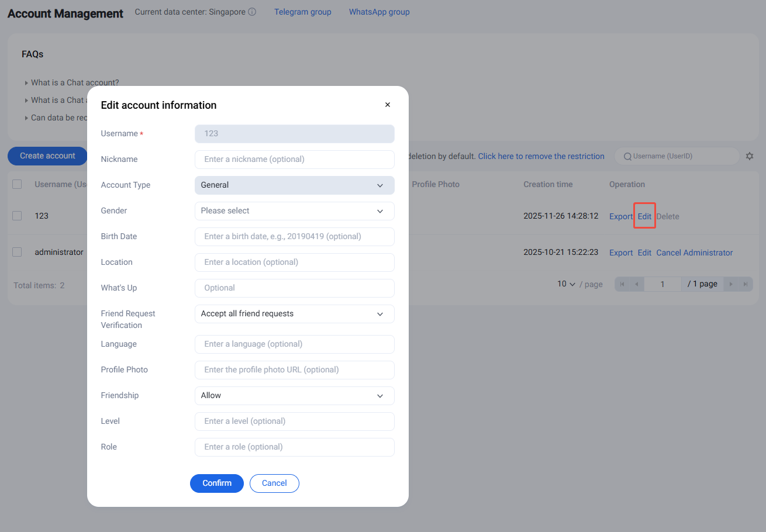Open the Telegram group link
Image resolution: width=766 pixels, height=532 pixels.
tap(302, 12)
